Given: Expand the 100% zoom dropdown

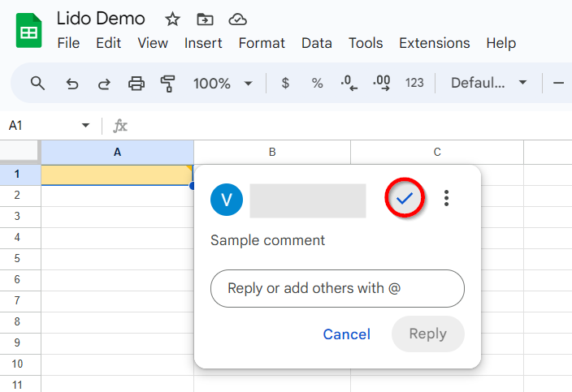Looking at the screenshot, I should [223, 84].
